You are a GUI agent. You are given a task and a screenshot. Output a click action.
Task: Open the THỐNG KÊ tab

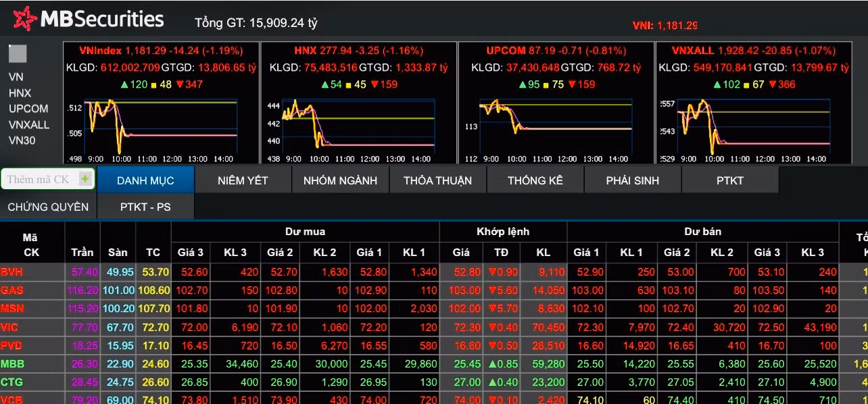535,180
